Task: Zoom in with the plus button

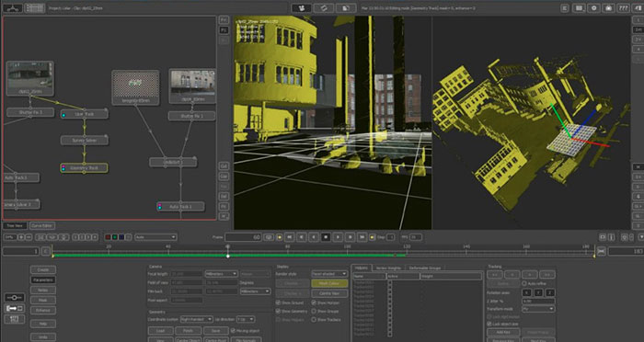Action: pyautogui.click(x=21, y=237)
